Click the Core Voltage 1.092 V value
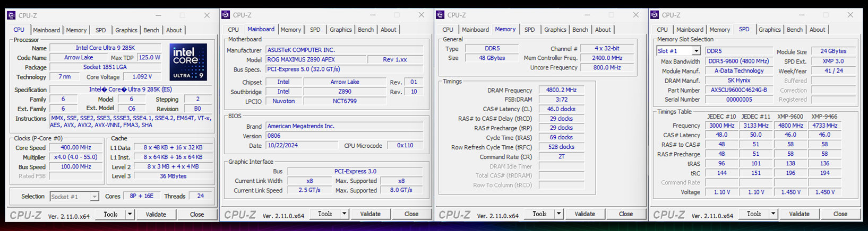The height and width of the screenshot is (231, 868). pos(142,77)
